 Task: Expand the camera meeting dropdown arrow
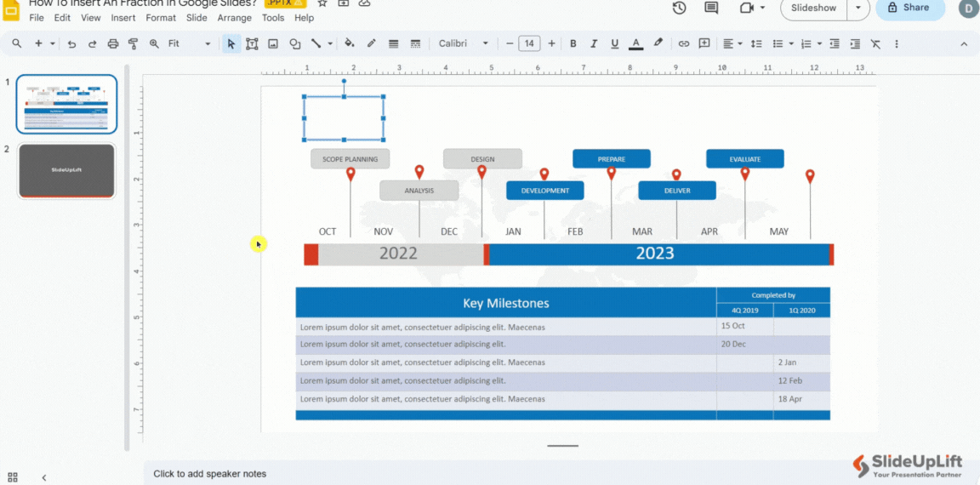pos(762,8)
